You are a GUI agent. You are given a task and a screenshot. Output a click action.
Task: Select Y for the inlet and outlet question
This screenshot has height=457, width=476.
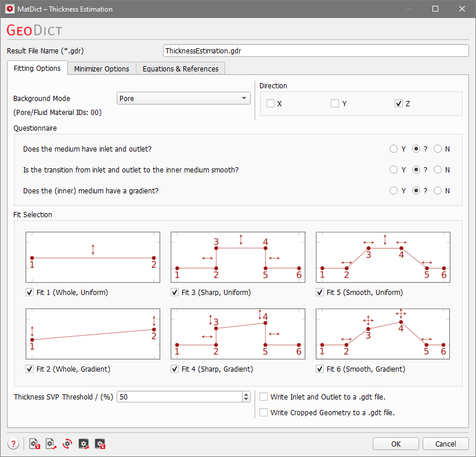point(393,149)
